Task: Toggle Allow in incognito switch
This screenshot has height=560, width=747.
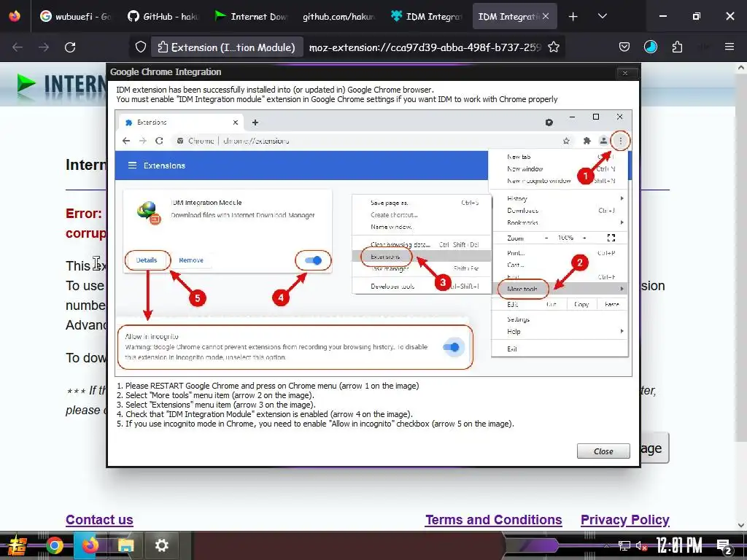Action: coord(451,347)
